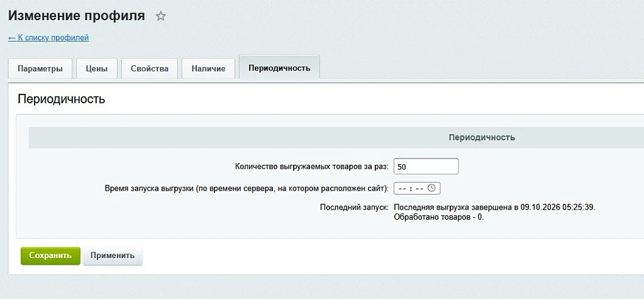The image size is (644, 299).
Task: Open the Цены tab
Action: coord(97,69)
